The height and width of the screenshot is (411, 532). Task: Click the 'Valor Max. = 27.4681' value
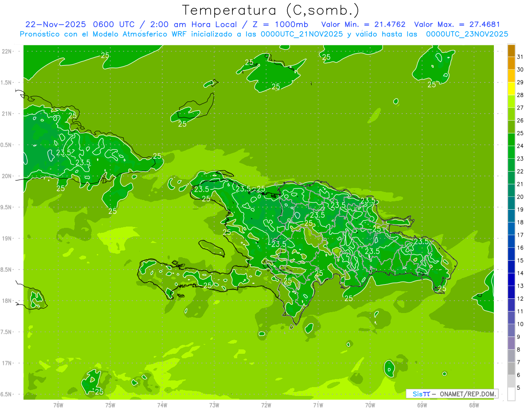click(x=457, y=24)
